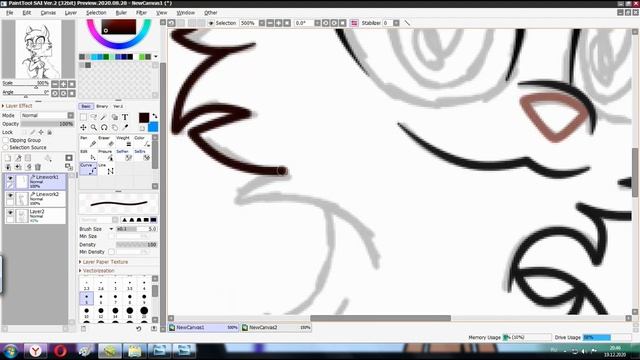Hide the Layer2 layer
This screenshot has height=360, width=640.
(x=10, y=213)
